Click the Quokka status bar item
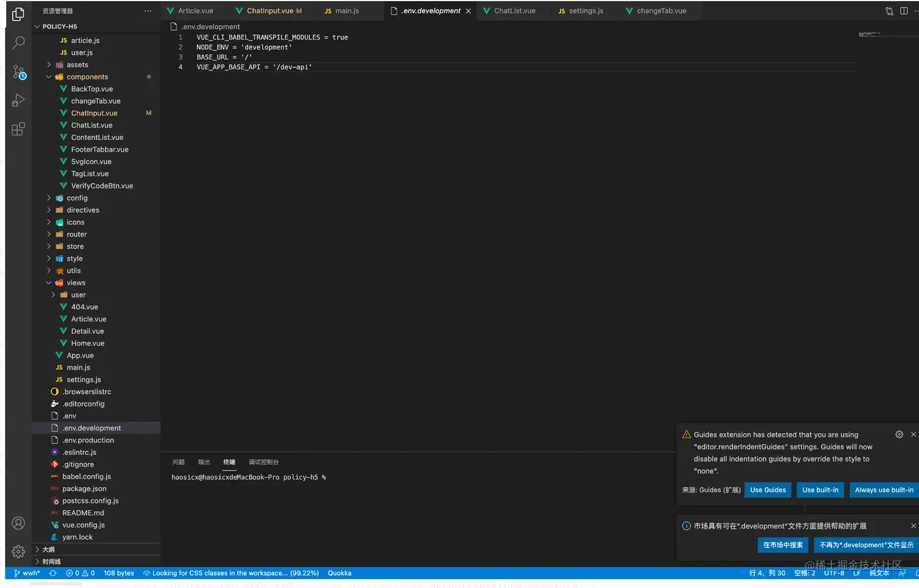 point(339,573)
